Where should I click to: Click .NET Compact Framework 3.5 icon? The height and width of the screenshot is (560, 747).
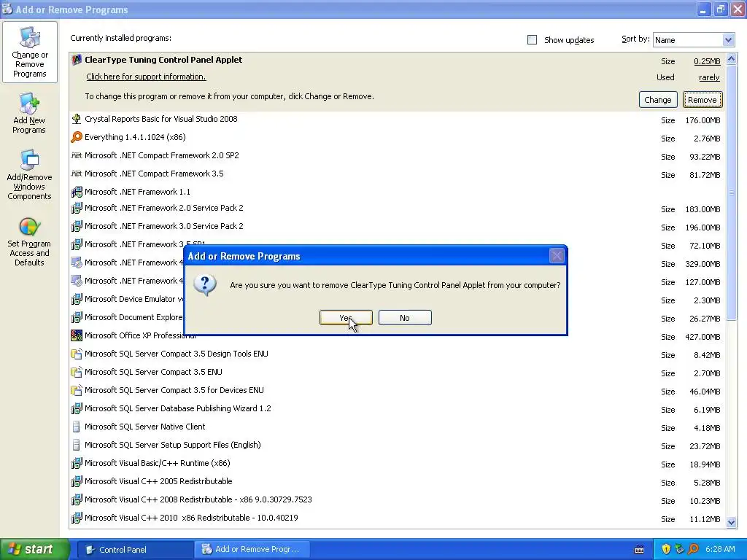click(76, 174)
